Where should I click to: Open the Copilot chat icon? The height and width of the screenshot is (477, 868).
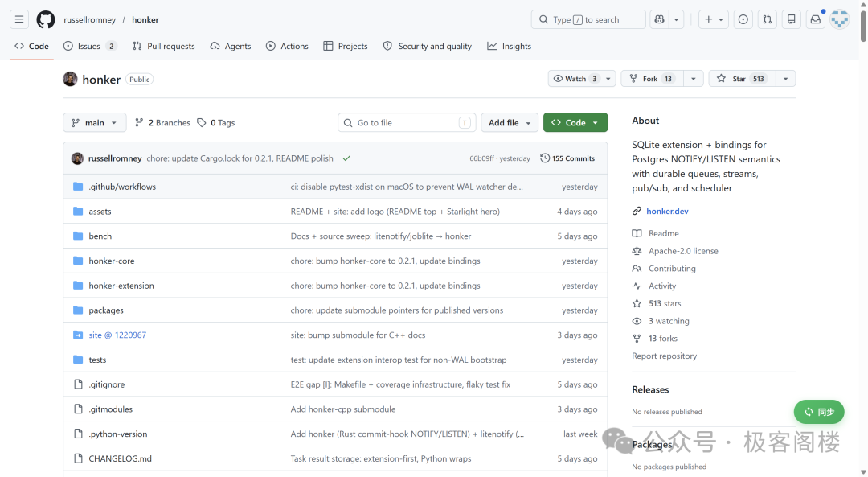tap(659, 19)
